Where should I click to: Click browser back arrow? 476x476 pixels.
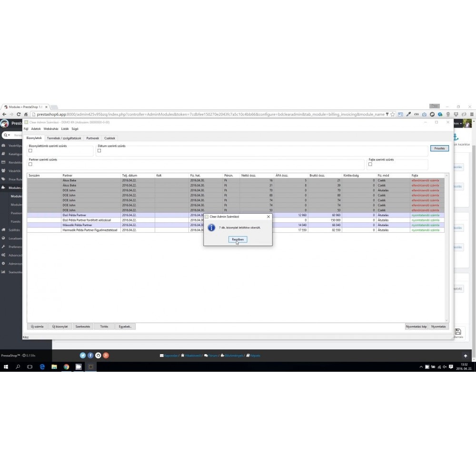[x=4, y=114]
